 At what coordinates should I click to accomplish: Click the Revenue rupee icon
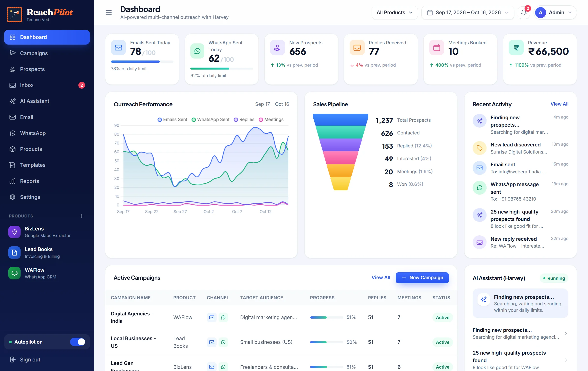coord(516,48)
